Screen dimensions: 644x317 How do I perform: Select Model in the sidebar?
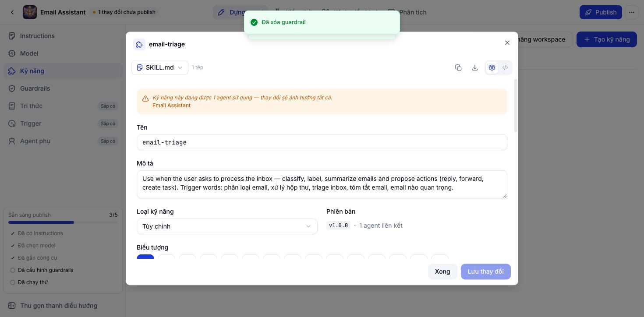(x=29, y=53)
